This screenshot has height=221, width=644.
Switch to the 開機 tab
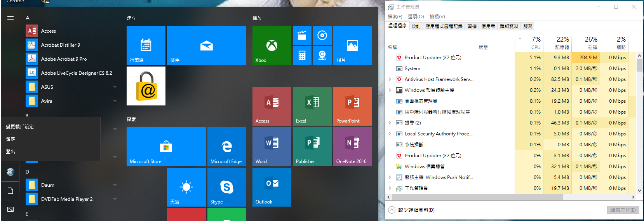(472, 26)
